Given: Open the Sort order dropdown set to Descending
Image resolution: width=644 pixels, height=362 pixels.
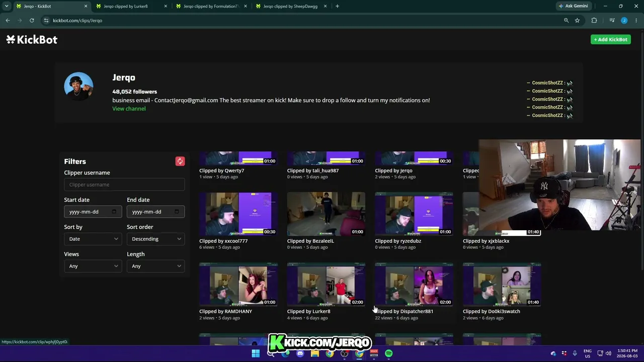Looking at the screenshot, I should (x=155, y=239).
